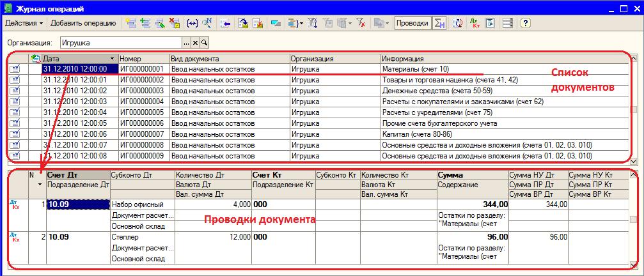Click the colored list with brace icon
644x276 pixels.
tap(292, 24)
